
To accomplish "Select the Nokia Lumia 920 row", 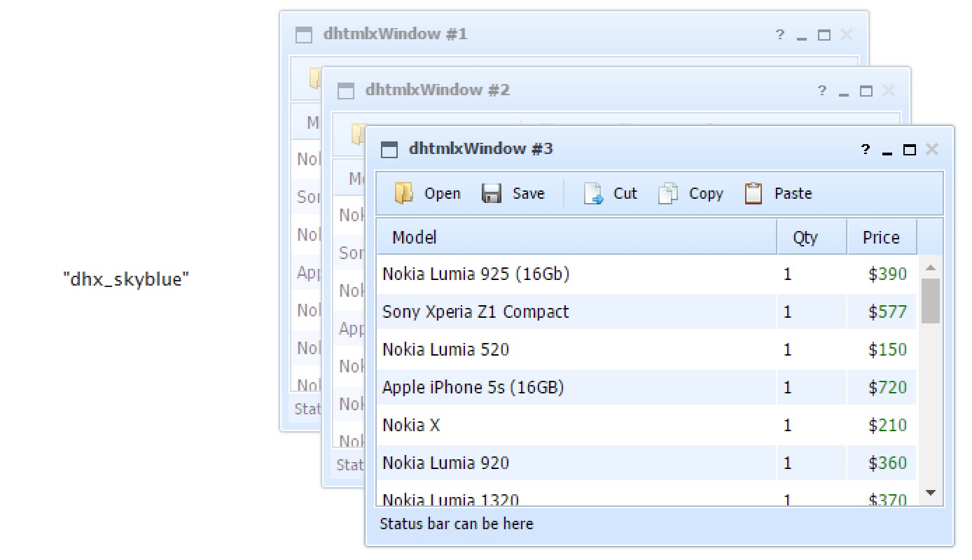I will [646, 463].
